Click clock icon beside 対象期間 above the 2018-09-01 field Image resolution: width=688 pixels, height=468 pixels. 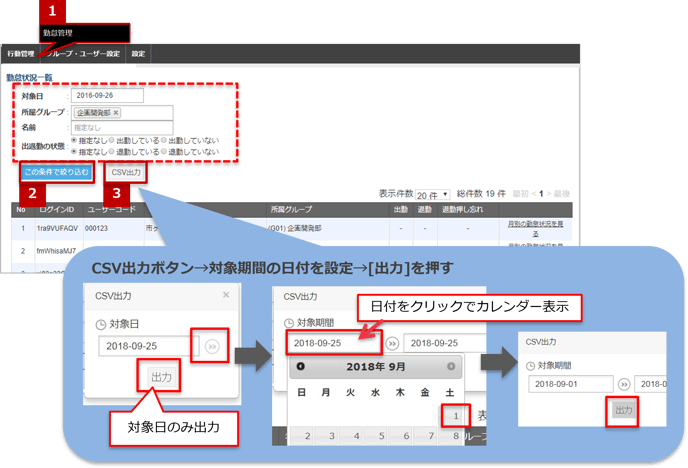tap(530, 366)
